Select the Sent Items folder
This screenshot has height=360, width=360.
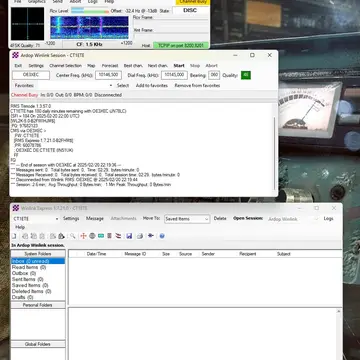tap(28, 279)
